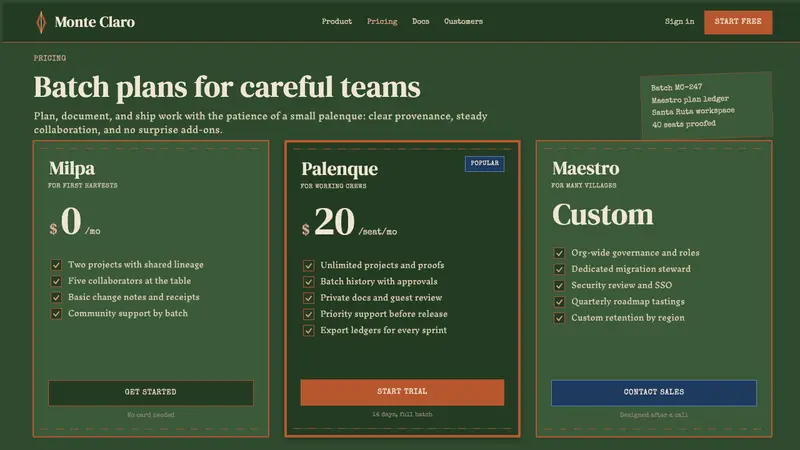
Task: Click the 'Maestro plan ledger' note line
Action: tap(690, 99)
